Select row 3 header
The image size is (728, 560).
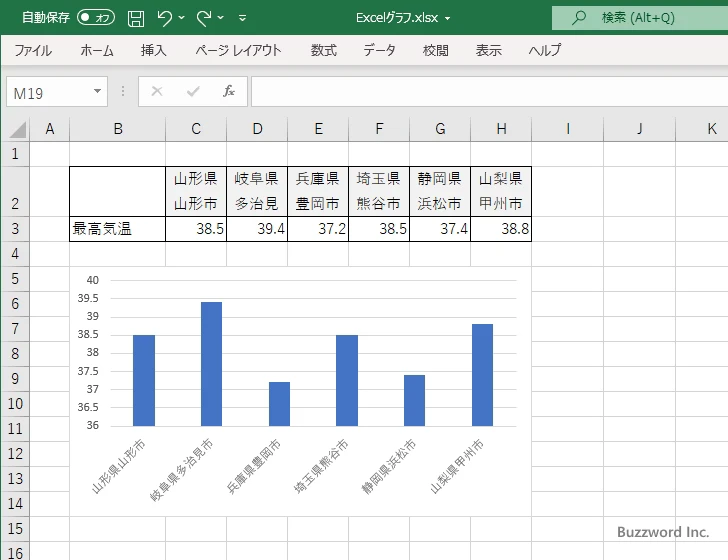[x=15, y=229]
